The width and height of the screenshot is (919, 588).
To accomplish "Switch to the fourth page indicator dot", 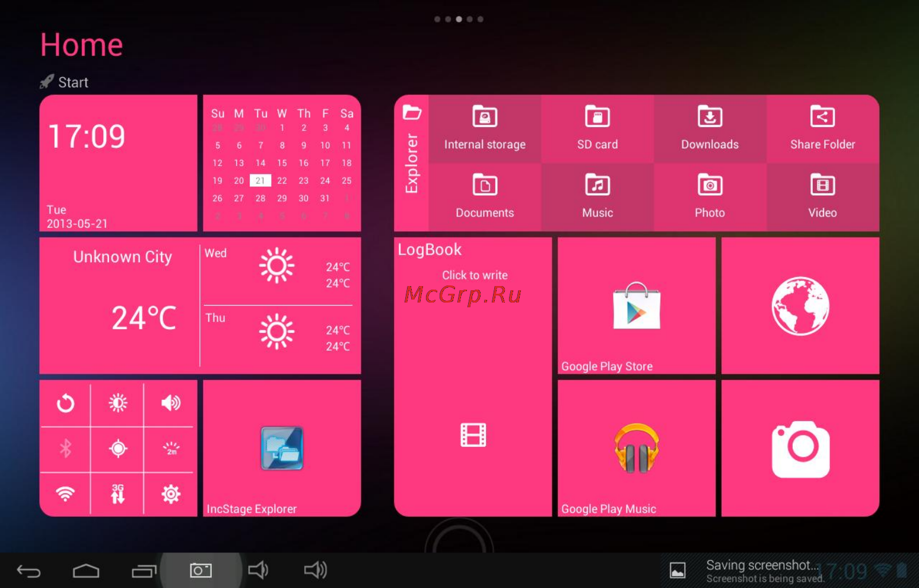I will point(469,19).
